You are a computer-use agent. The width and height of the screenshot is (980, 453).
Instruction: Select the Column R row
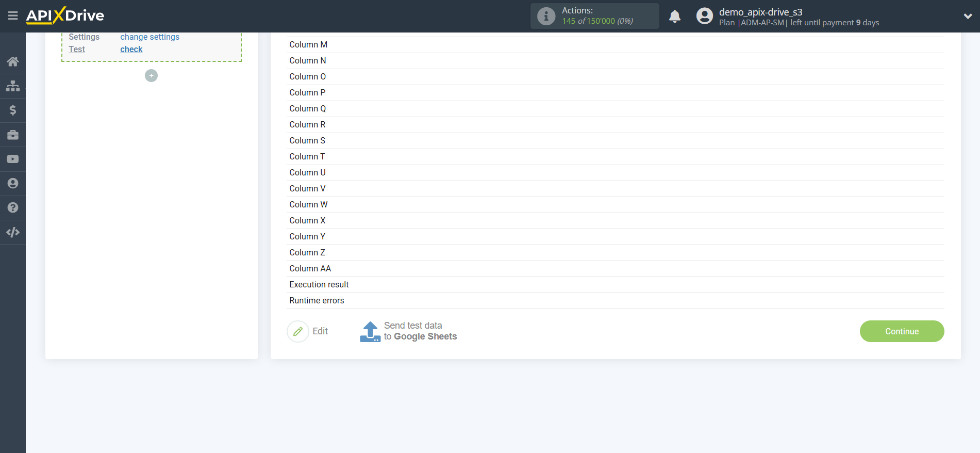tap(615, 125)
